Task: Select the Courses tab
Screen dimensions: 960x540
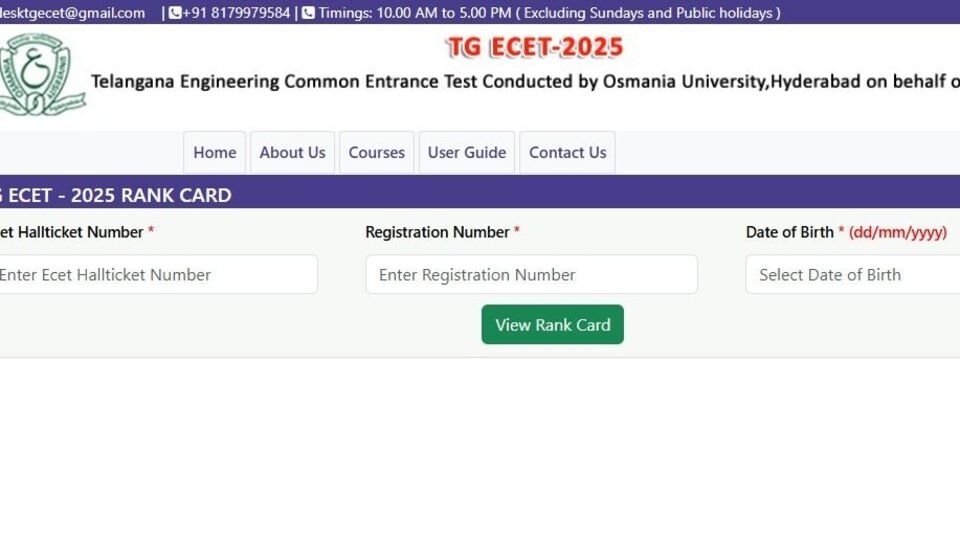Action: (x=377, y=152)
